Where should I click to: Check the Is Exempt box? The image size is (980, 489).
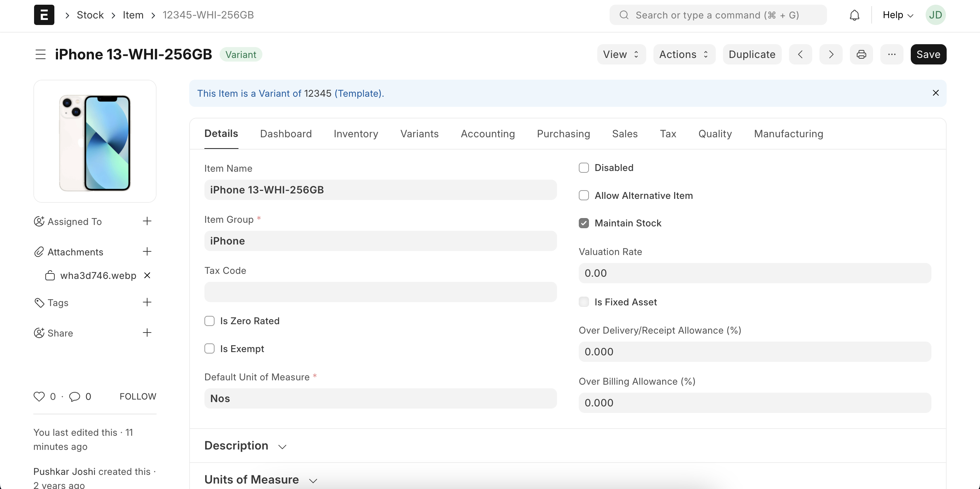tap(209, 349)
